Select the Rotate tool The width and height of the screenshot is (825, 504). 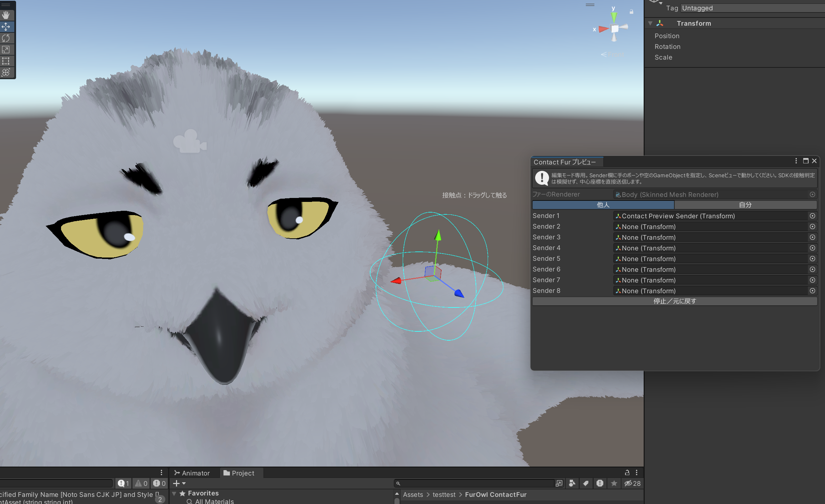coord(6,38)
